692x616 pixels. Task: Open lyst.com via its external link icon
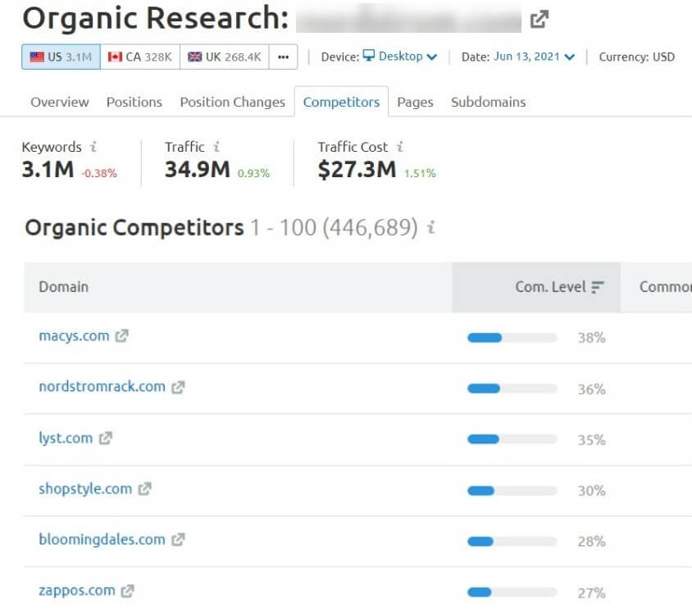pyautogui.click(x=106, y=438)
